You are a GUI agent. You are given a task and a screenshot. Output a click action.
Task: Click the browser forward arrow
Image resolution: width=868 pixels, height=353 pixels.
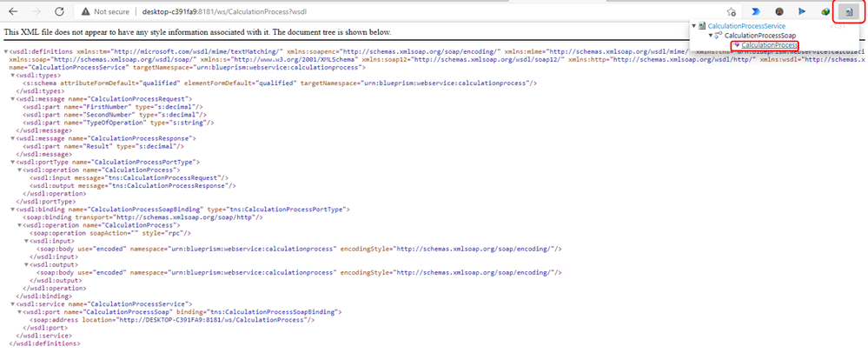click(36, 11)
